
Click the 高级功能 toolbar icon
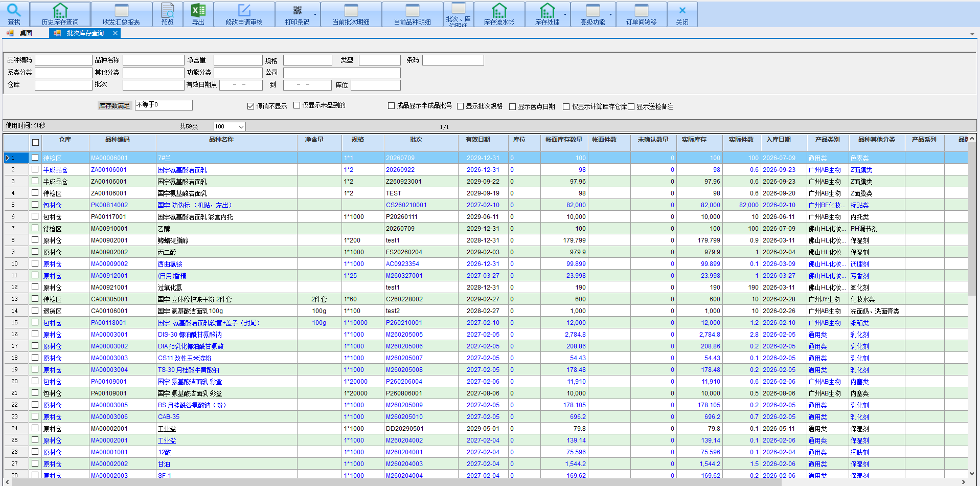tap(593, 14)
